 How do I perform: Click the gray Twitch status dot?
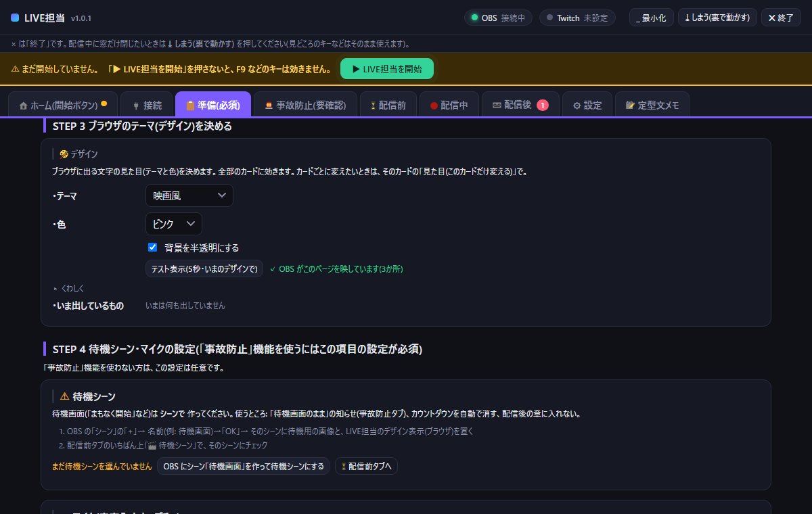pyautogui.click(x=549, y=18)
